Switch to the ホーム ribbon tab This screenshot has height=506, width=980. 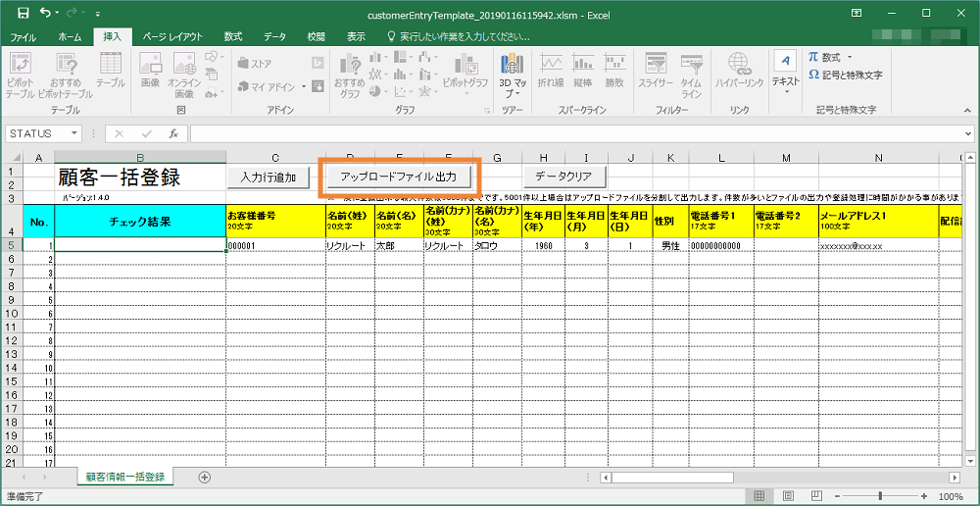pos(70,37)
